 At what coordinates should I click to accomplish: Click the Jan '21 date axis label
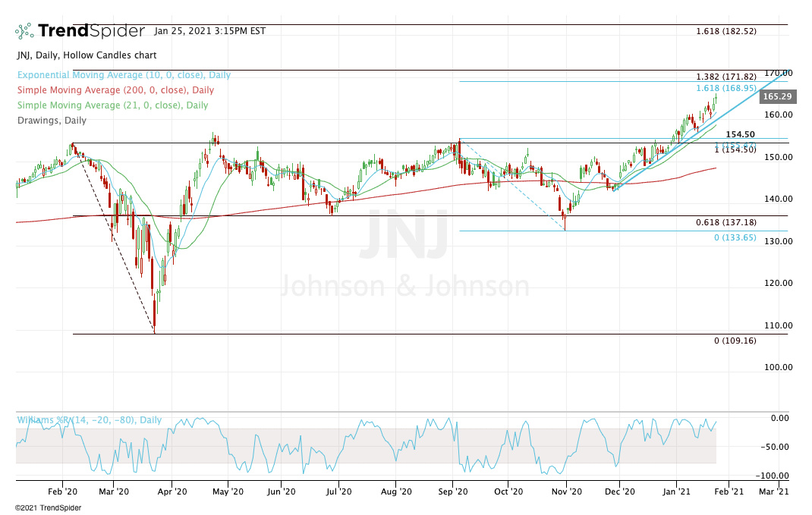tap(676, 491)
